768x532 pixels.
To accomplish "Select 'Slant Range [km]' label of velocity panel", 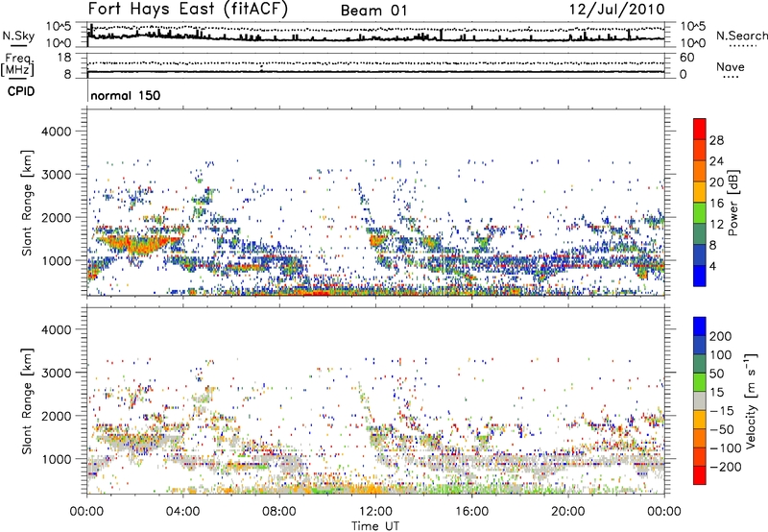I will (27, 400).
